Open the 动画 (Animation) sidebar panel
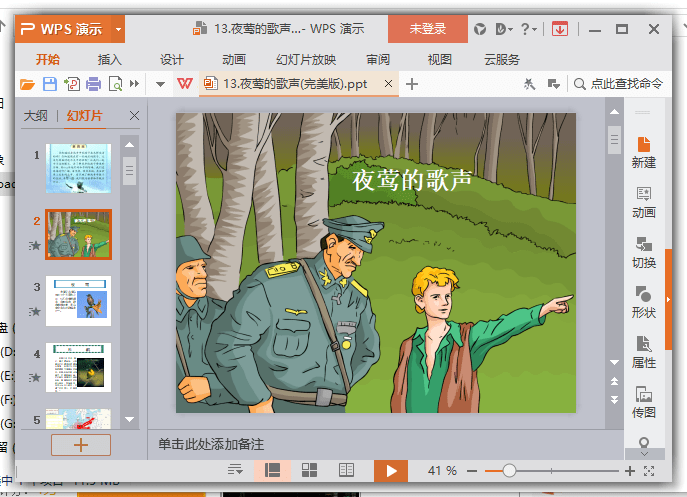This screenshot has height=497, width=687. [644, 202]
